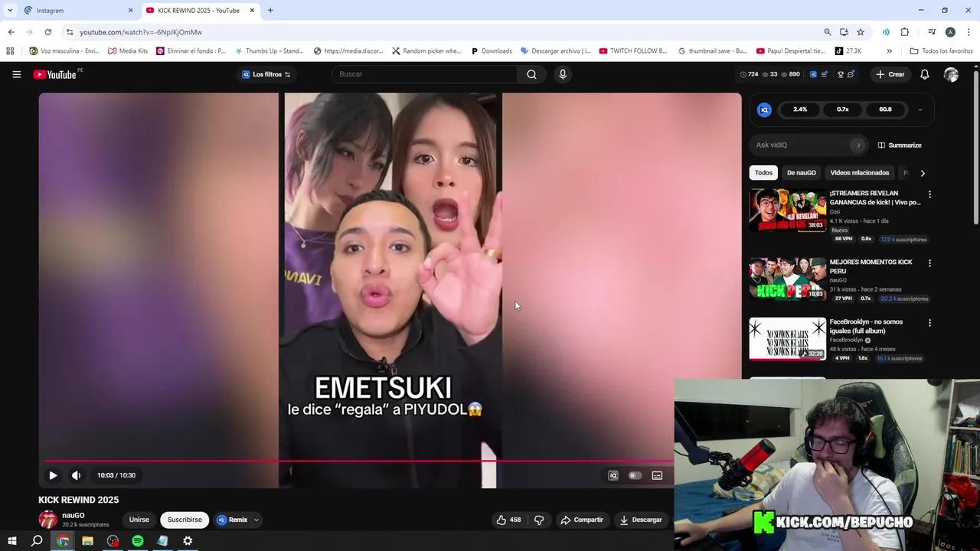The height and width of the screenshot is (551, 980).
Task: Open Todos los favoritos folder
Action: 941,51
